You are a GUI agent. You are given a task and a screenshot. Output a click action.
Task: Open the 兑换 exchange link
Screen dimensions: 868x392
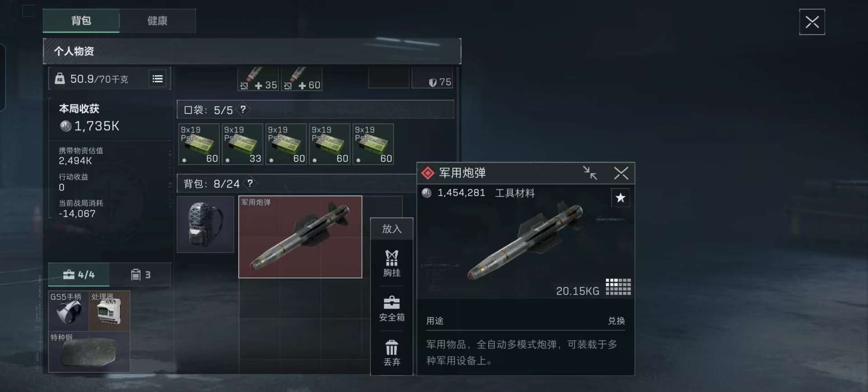pyautogui.click(x=616, y=321)
